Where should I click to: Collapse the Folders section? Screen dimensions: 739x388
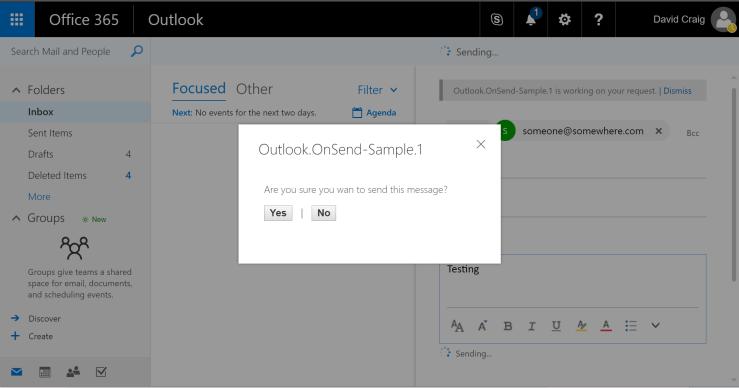pos(16,90)
